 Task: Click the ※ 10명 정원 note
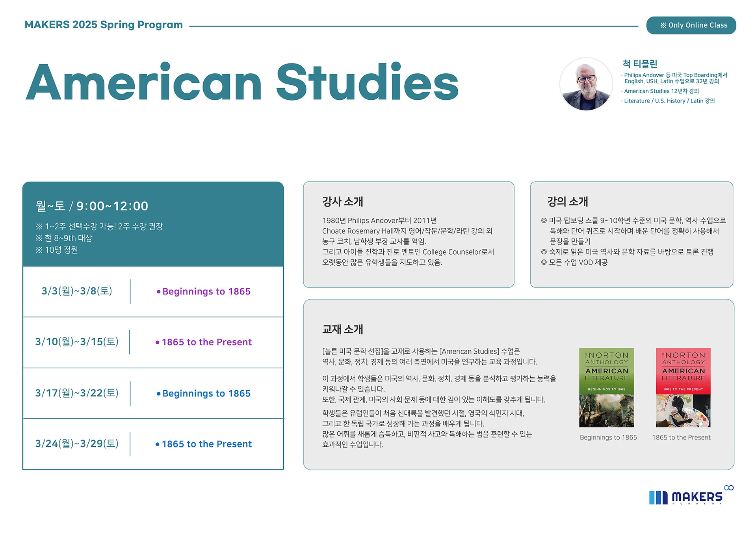pyautogui.click(x=57, y=250)
